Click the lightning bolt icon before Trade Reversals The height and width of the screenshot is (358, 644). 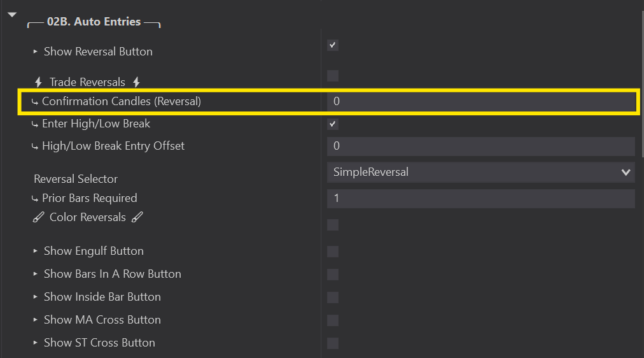[38, 82]
